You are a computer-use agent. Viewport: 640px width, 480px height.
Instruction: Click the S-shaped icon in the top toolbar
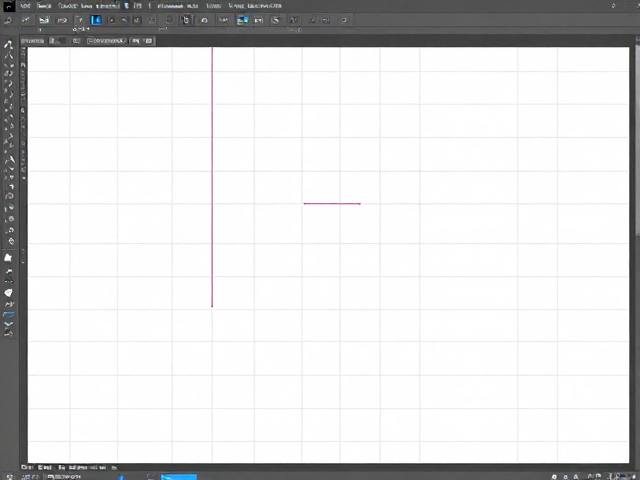[276, 20]
